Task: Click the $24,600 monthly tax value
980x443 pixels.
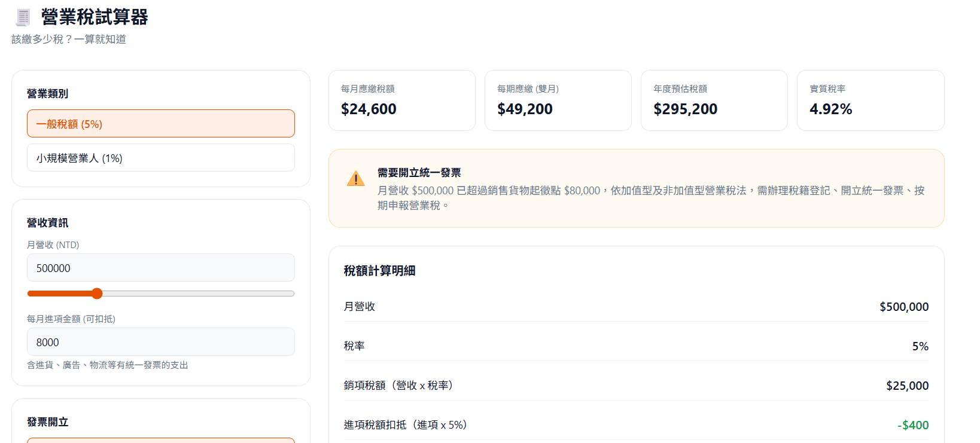Action: tap(369, 109)
